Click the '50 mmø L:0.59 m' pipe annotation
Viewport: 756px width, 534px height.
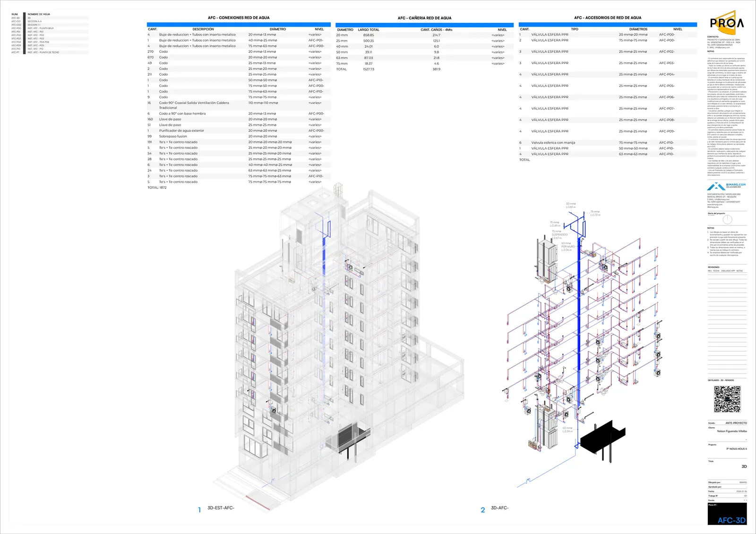(567, 430)
